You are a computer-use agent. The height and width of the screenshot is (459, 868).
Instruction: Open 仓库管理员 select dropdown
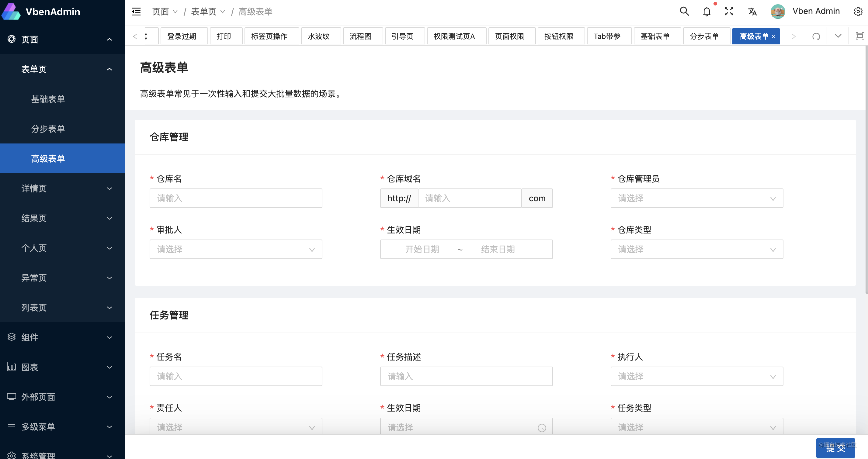click(x=696, y=198)
